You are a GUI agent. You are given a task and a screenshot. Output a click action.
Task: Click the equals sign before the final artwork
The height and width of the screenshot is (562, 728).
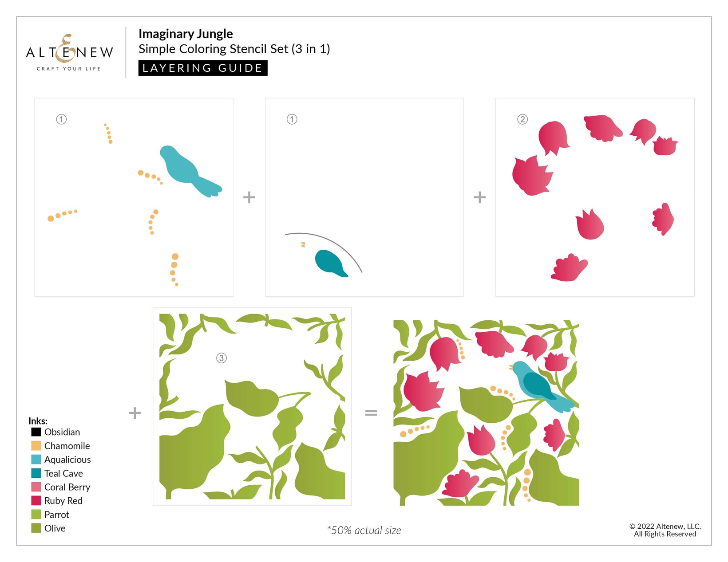click(x=371, y=413)
